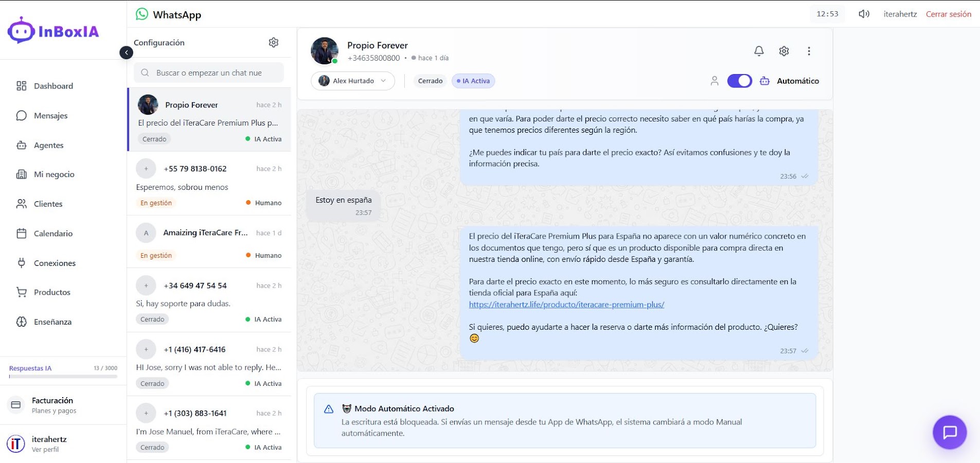Click the robot icon beside Automático
980x463 pixels.
click(764, 81)
